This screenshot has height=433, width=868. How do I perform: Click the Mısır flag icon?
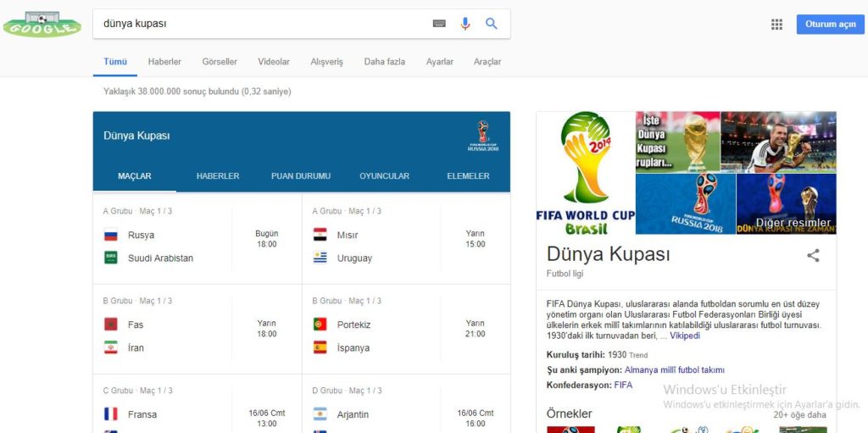[320, 235]
